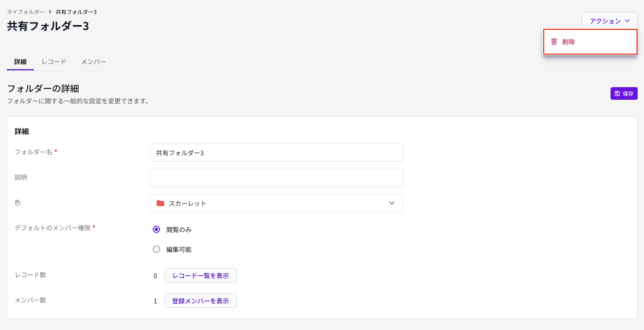
Task: Expand the 色 スカーレット dropdown chevron
Action: coord(392,203)
